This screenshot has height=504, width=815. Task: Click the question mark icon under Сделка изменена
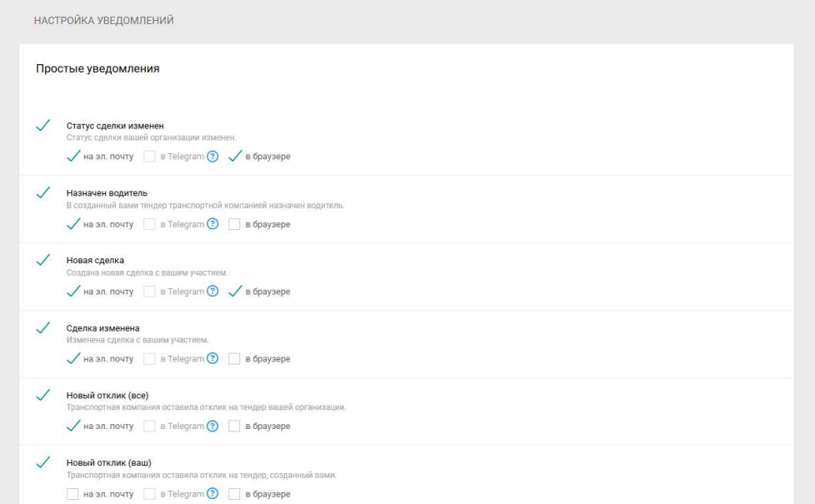click(212, 359)
